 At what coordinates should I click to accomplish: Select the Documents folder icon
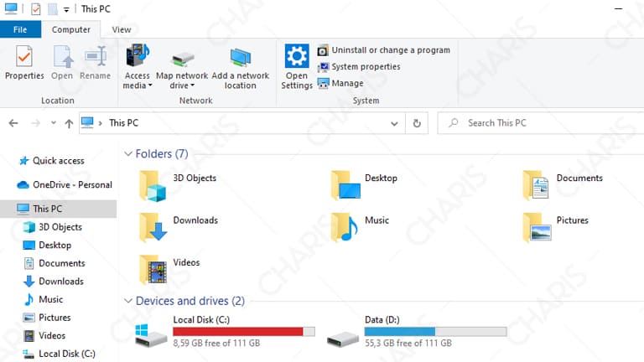pos(536,185)
